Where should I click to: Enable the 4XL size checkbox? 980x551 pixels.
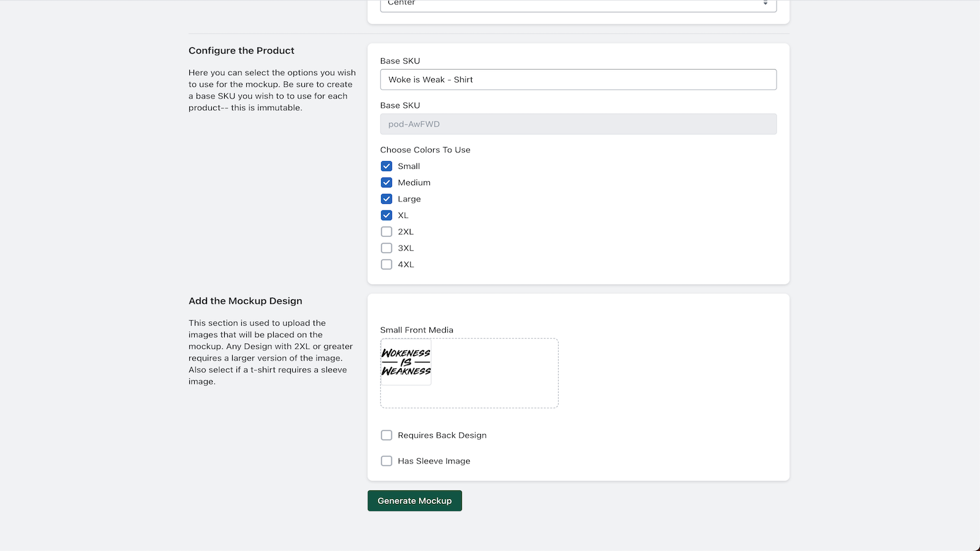(x=386, y=264)
